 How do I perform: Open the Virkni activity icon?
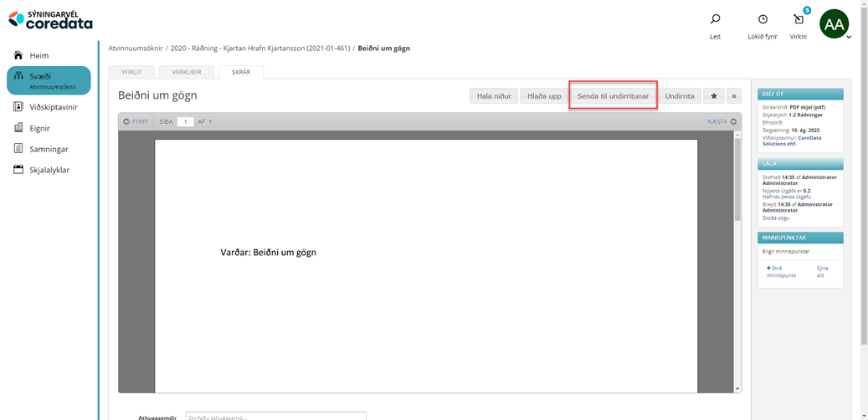pos(799,20)
